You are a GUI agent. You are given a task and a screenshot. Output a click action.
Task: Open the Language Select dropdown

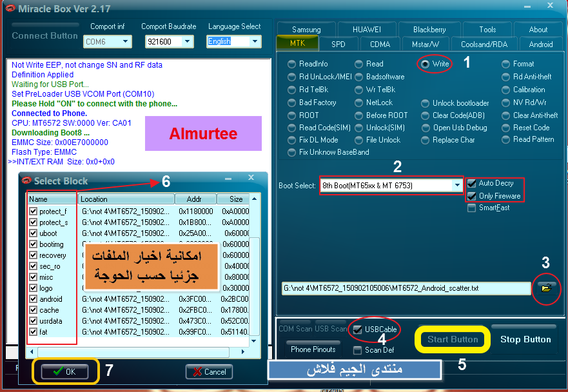point(255,42)
